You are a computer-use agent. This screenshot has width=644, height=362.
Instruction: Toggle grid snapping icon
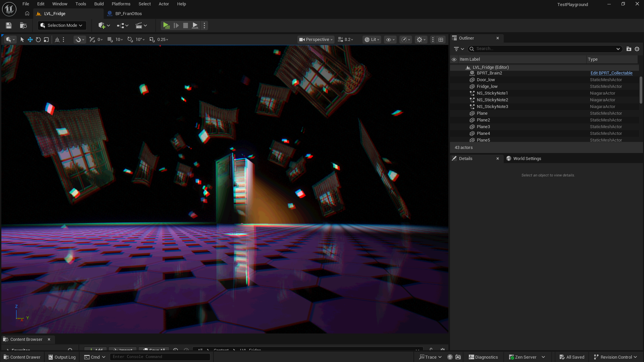pyautogui.click(x=110, y=40)
